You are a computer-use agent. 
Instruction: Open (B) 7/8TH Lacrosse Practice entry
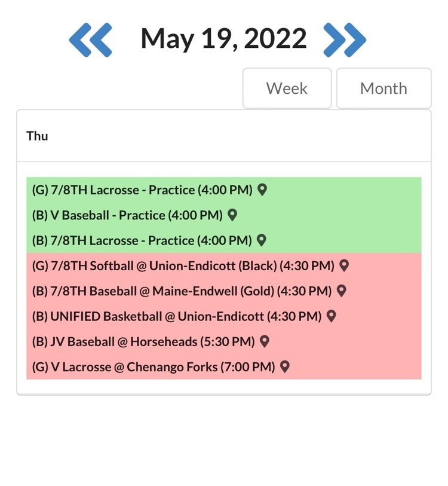(x=142, y=240)
